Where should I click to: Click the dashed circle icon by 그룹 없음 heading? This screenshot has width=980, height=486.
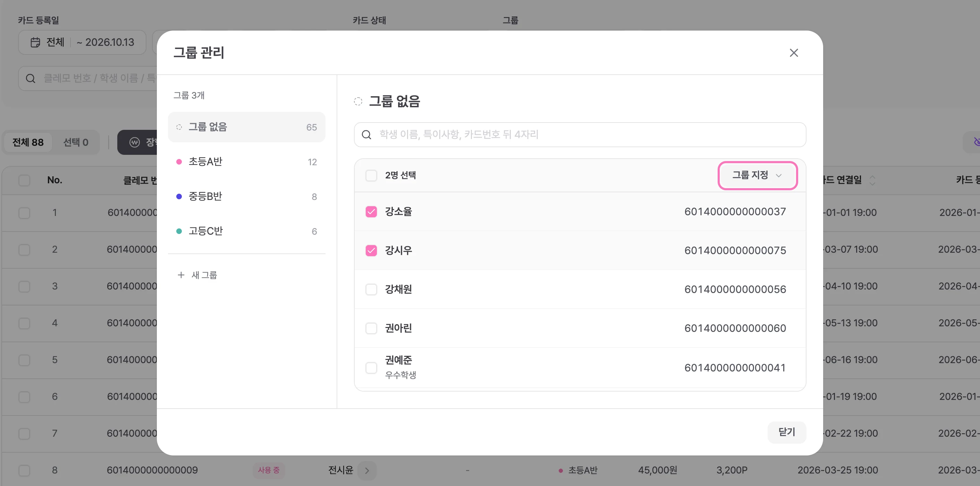pos(358,101)
